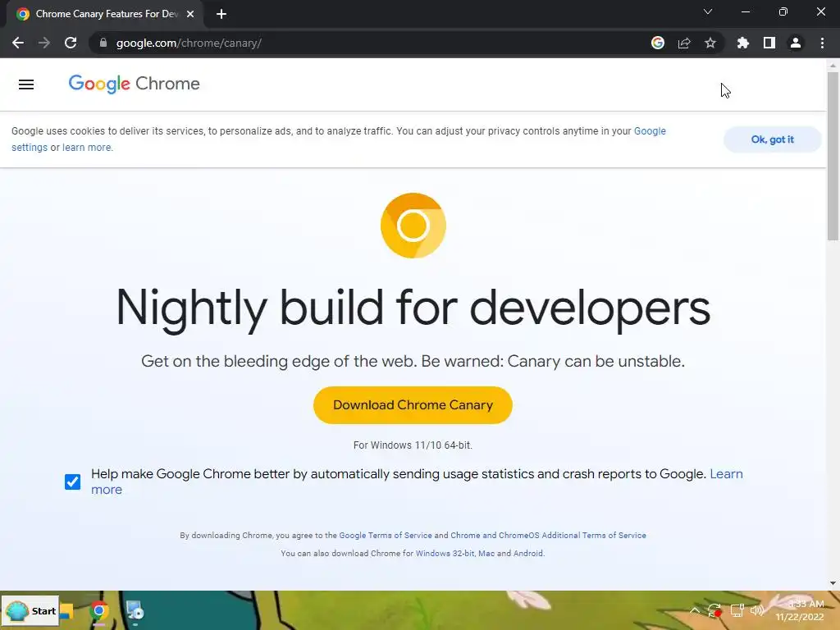The height and width of the screenshot is (630, 840).
Task: Show hidden system tray icons
Action: coord(695,610)
